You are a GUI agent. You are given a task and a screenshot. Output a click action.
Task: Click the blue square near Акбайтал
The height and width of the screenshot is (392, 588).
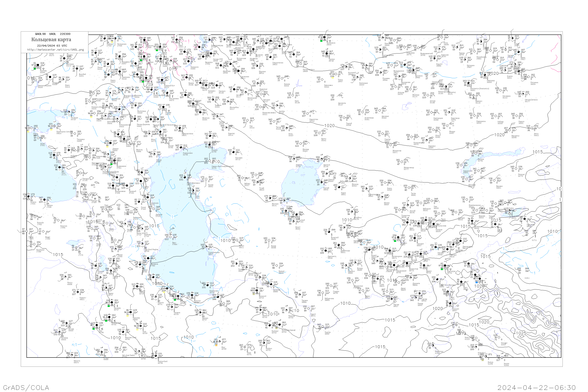pos(476,282)
